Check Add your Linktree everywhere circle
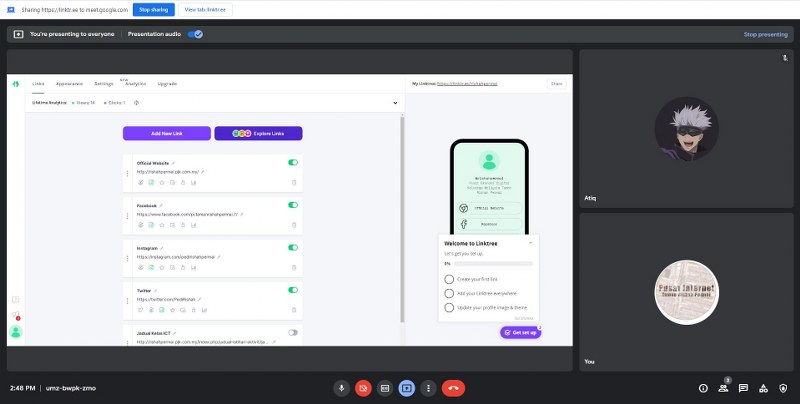800x404 pixels. pos(449,293)
